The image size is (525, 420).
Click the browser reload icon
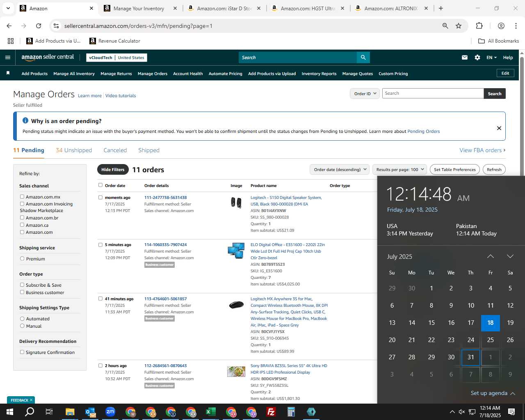tap(39, 26)
